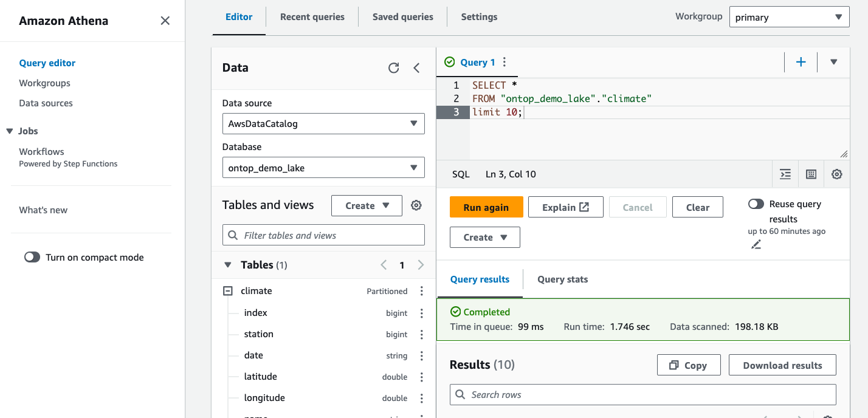Click the minimap icon in the editor toolbar
This screenshot has width=868, height=418.
(x=811, y=174)
